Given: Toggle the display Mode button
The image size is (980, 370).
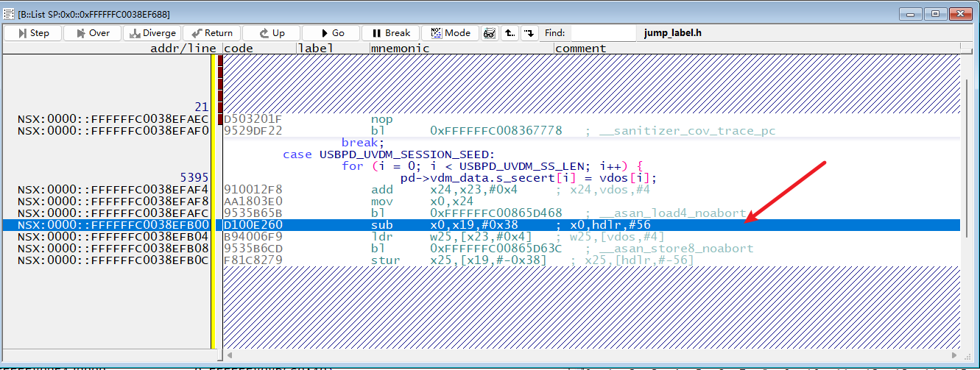Looking at the screenshot, I should [451, 33].
